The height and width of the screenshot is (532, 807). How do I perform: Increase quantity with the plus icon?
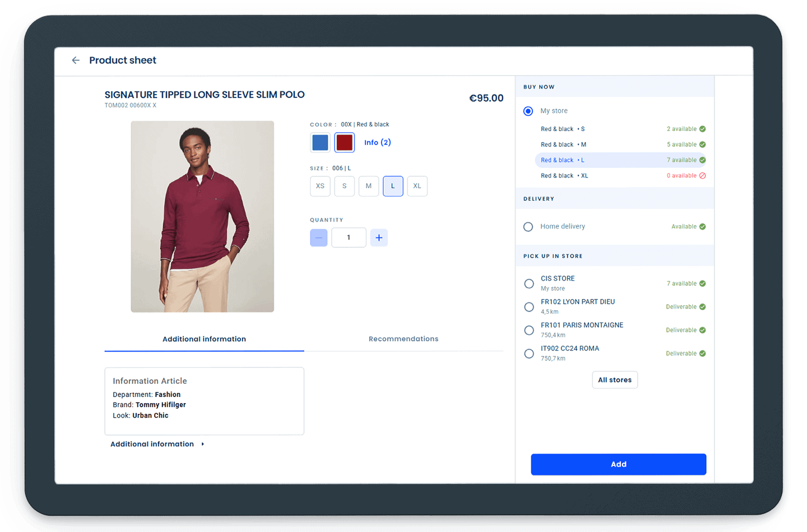[x=379, y=238]
